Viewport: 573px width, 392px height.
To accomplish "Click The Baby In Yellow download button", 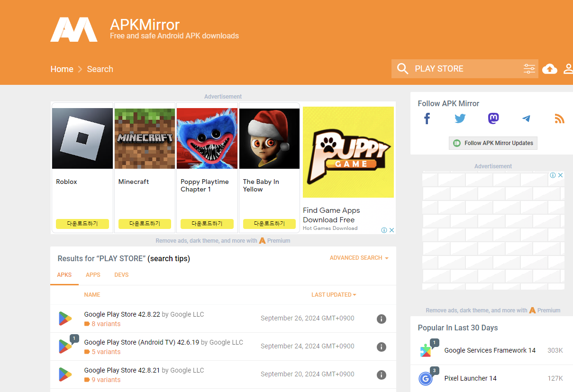I will point(270,224).
